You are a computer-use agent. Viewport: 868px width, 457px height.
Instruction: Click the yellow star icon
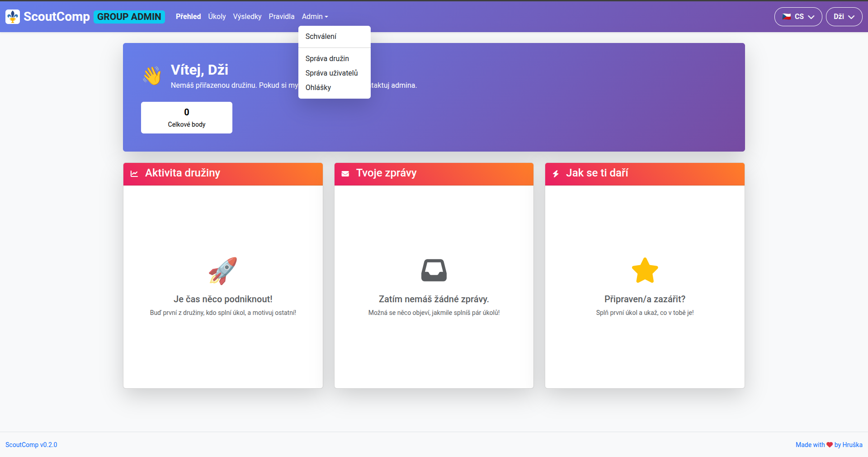point(645,271)
